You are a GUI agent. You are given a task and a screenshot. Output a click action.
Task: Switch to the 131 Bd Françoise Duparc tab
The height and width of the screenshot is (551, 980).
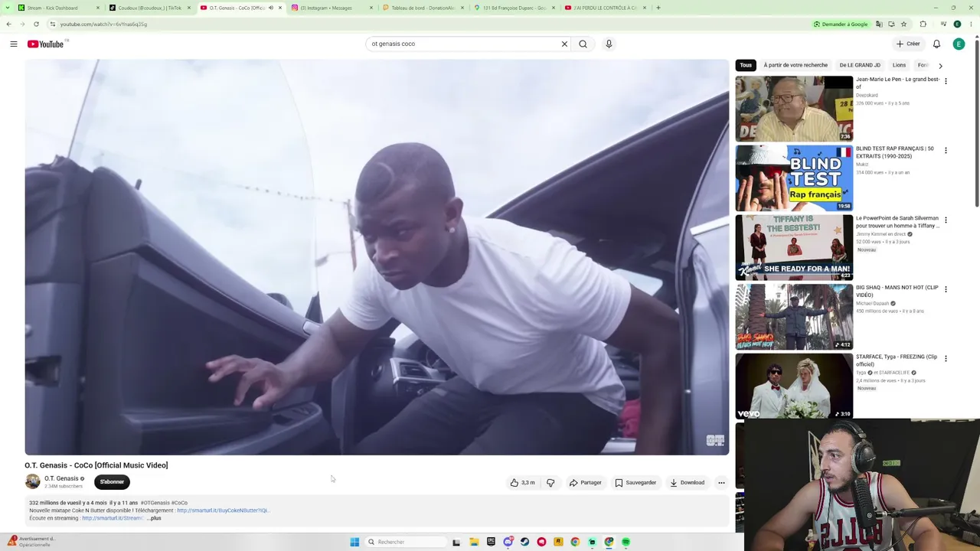coord(514,8)
